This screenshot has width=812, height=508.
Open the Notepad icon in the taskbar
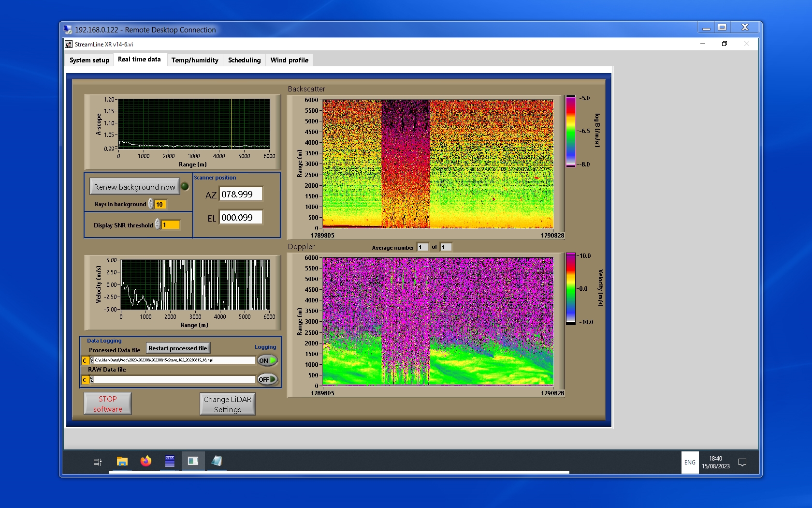coord(217,462)
